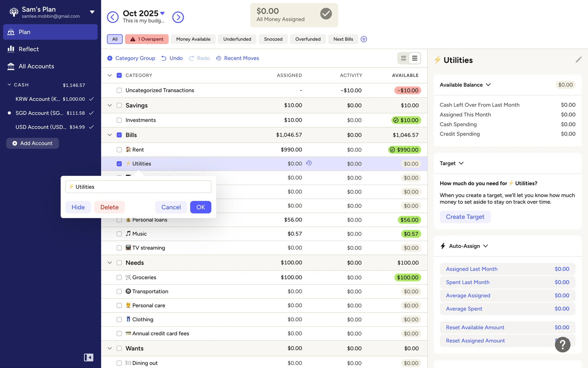Image resolution: width=588 pixels, height=368 pixels.
Task: Go to previous month arrow
Action: click(x=113, y=17)
